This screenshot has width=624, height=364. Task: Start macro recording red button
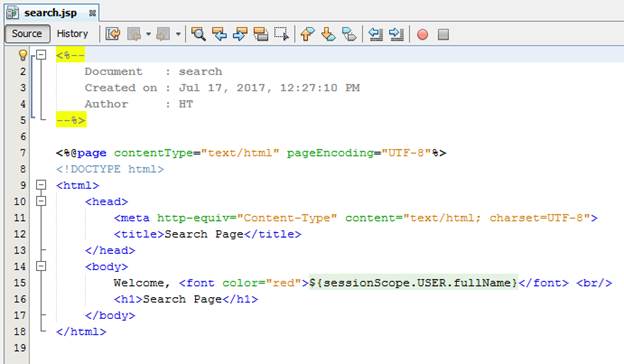pyautogui.click(x=422, y=35)
